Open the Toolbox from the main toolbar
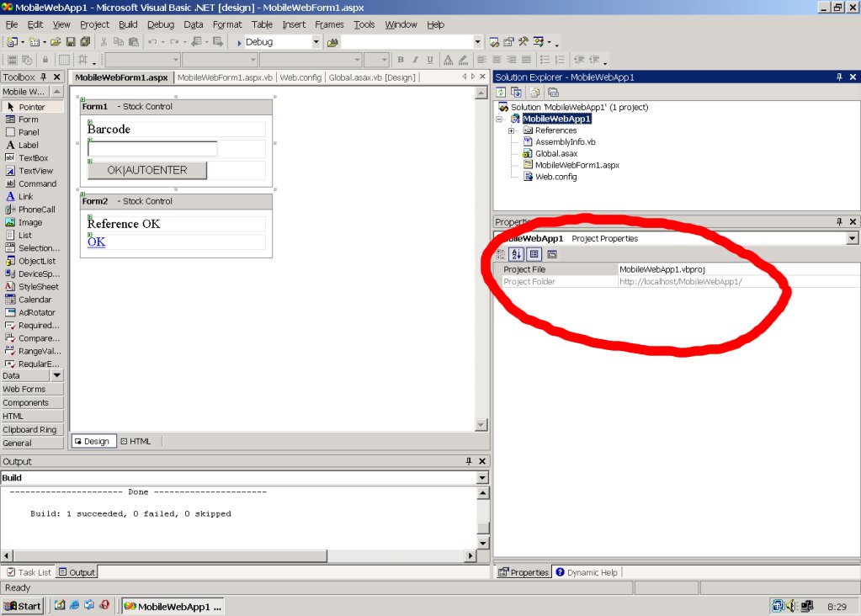 point(524,42)
